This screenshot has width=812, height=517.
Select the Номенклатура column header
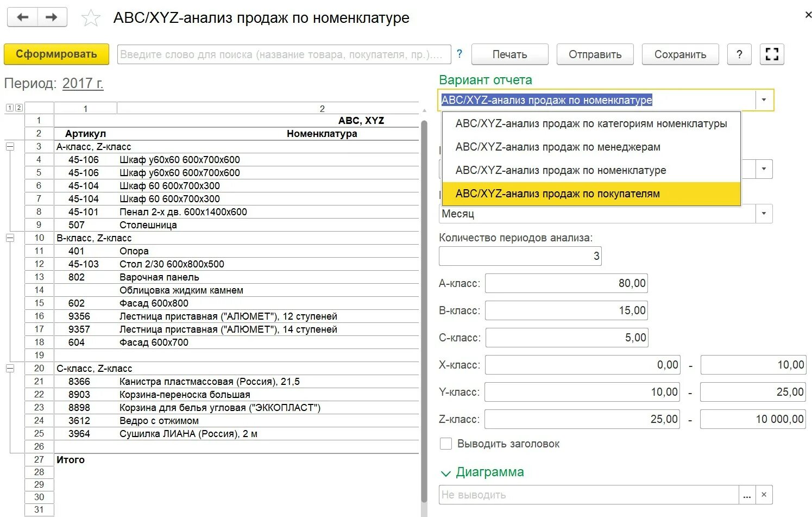click(322, 134)
